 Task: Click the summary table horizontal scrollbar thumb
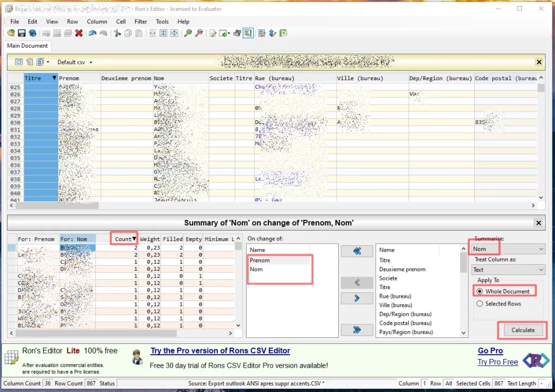click(x=96, y=333)
